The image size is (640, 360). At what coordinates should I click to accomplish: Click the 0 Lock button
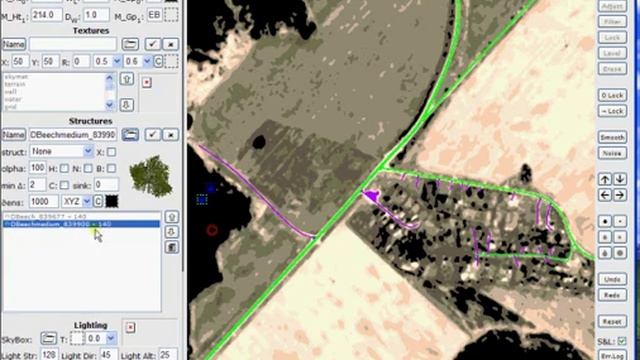click(612, 96)
